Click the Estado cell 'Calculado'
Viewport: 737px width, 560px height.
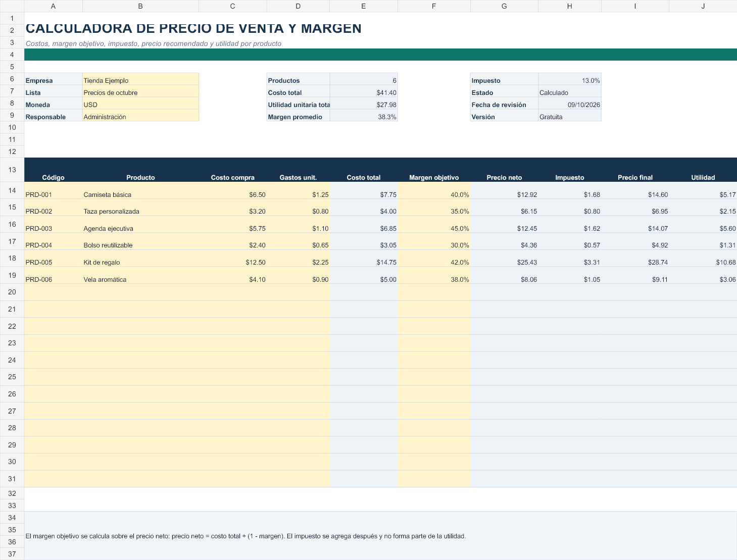570,91
